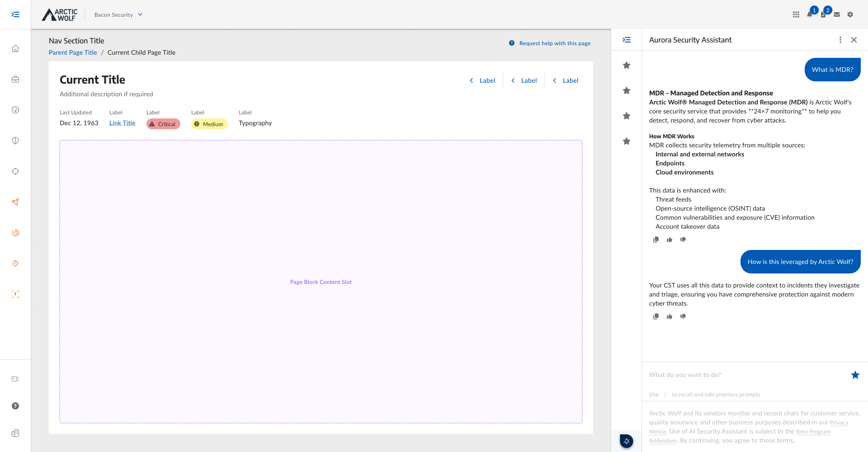
Task: Close the Aurora Security Assistant panel
Action: click(x=854, y=40)
